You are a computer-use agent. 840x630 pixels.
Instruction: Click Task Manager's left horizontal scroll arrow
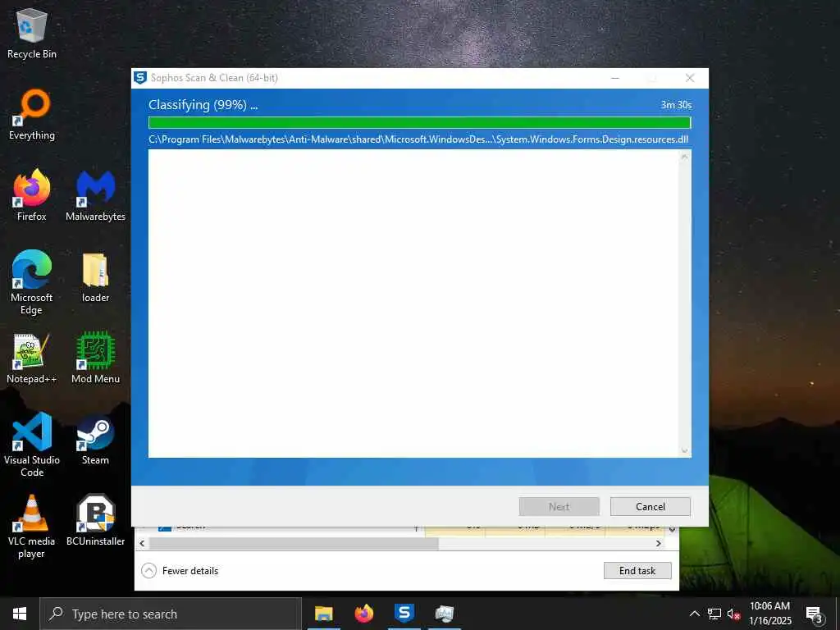point(142,543)
